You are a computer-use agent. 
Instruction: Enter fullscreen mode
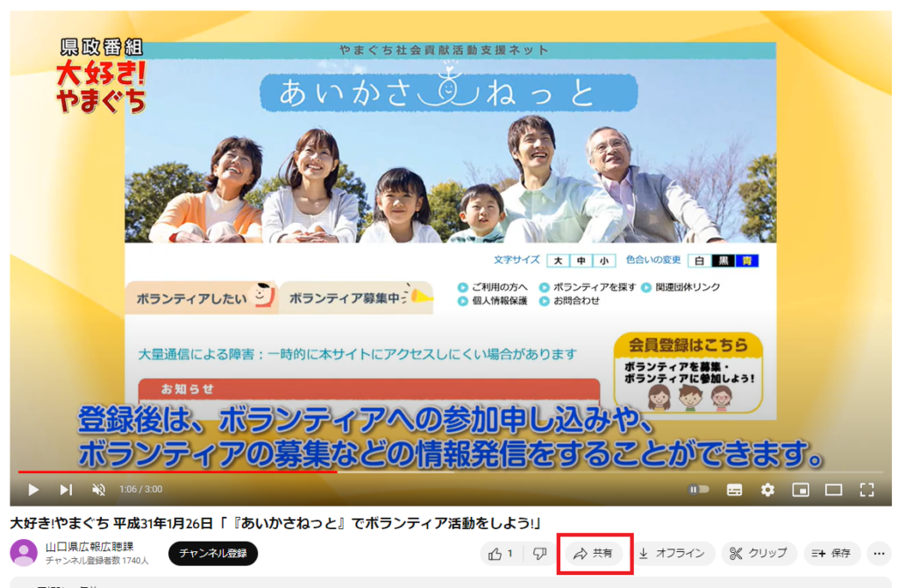pyautogui.click(x=867, y=490)
